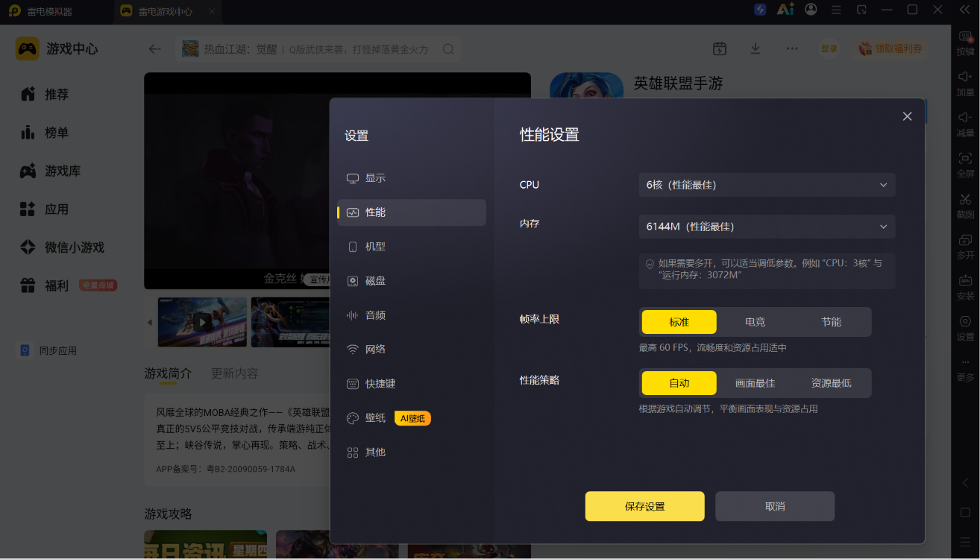Open the title bar hamburger menu
Screen dimensions: 980x559
click(836, 10)
